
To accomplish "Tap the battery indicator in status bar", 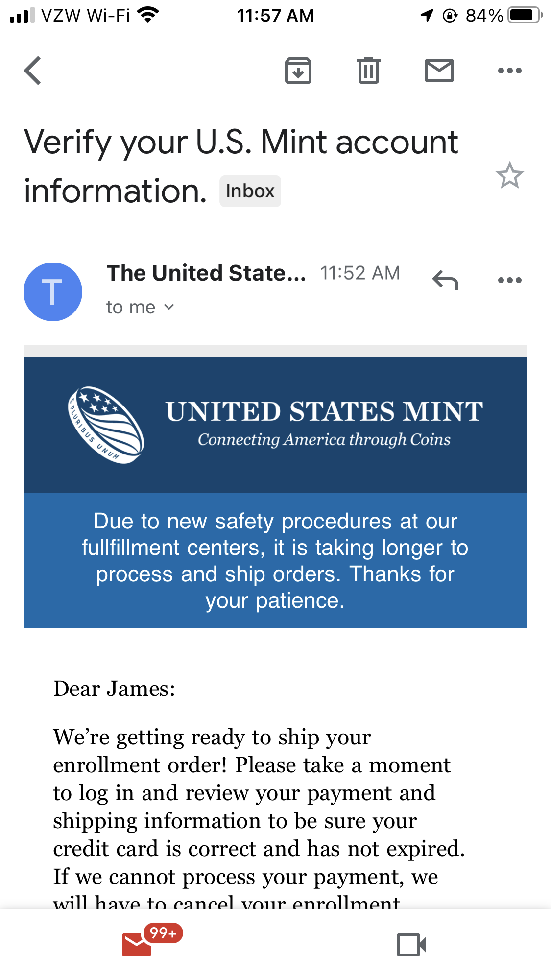I will pyautogui.click(x=525, y=15).
